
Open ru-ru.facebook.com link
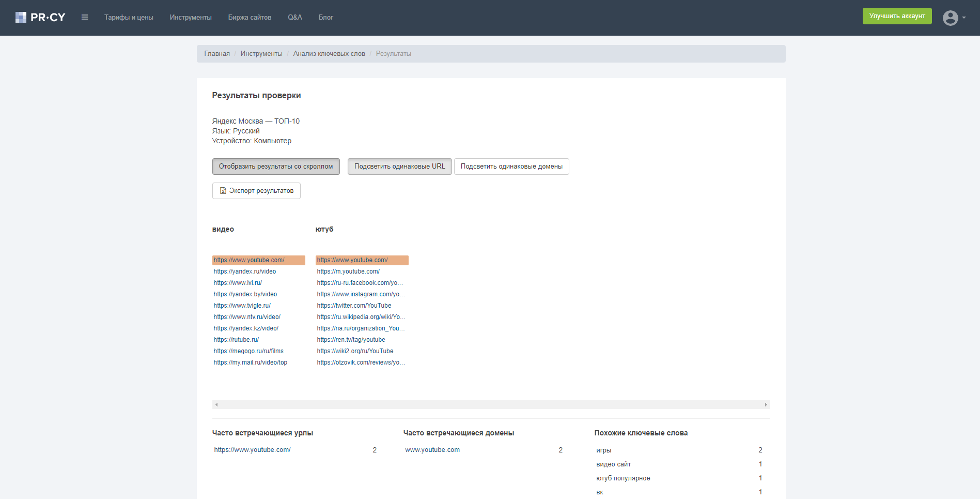(x=360, y=283)
